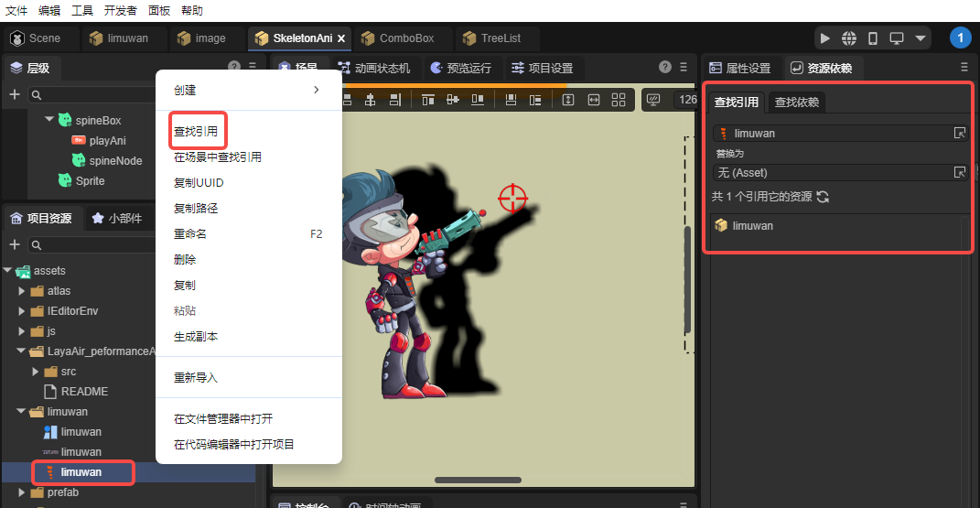Select 重新导入 in the context menu

click(x=196, y=377)
